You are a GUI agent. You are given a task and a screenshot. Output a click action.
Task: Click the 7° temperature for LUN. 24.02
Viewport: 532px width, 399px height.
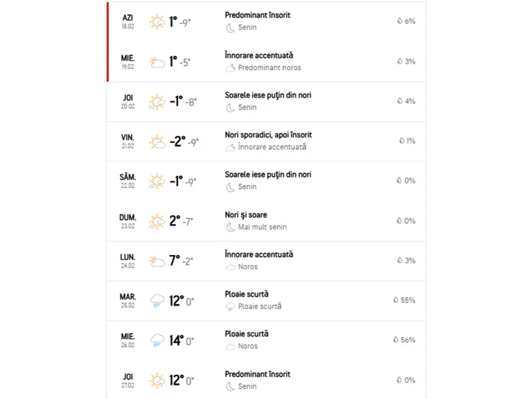[x=175, y=261]
